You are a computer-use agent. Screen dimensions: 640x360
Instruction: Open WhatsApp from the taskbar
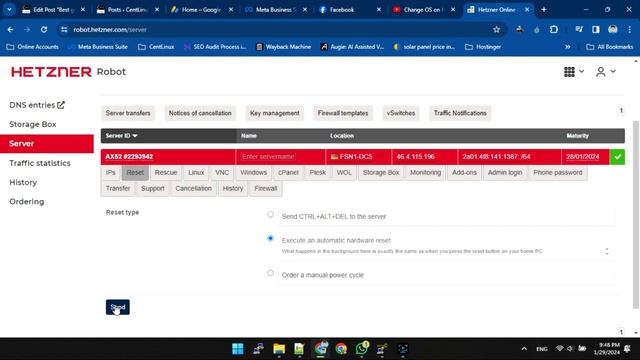(x=362, y=349)
